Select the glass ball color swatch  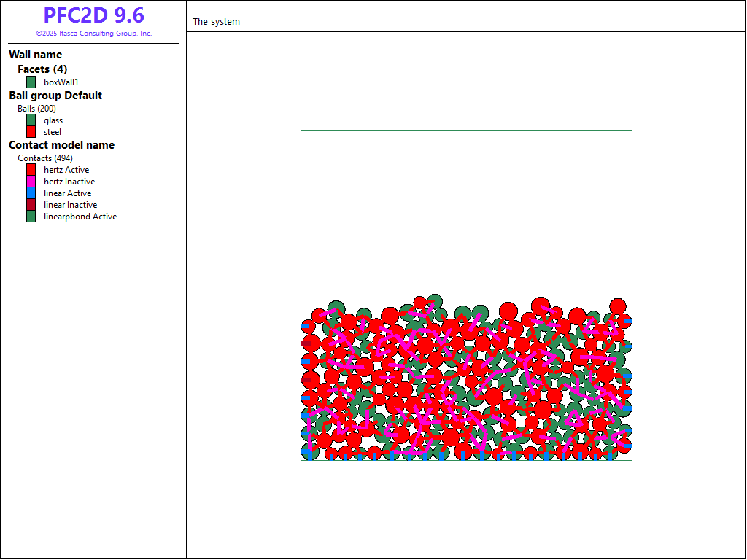31,120
